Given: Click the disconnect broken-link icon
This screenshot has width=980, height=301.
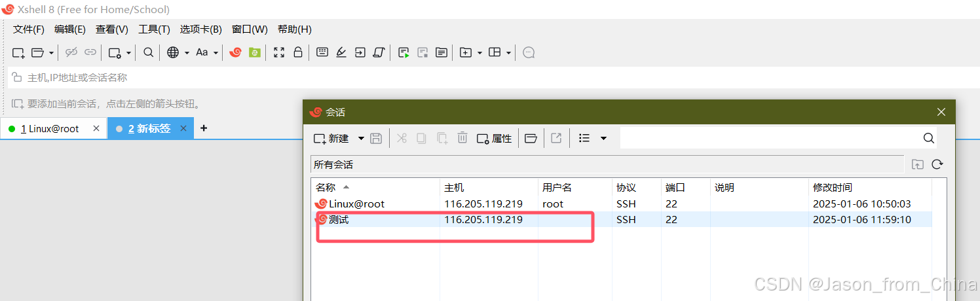Looking at the screenshot, I should [x=71, y=52].
